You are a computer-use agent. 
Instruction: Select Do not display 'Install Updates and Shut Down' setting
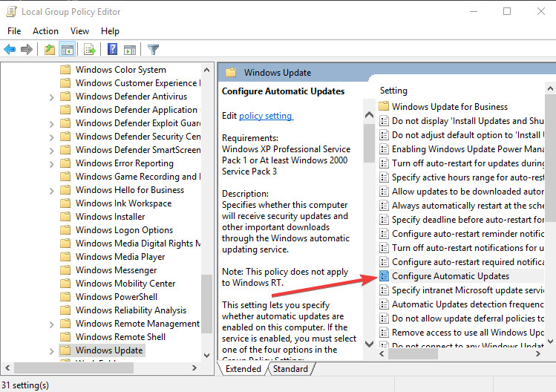468,121
